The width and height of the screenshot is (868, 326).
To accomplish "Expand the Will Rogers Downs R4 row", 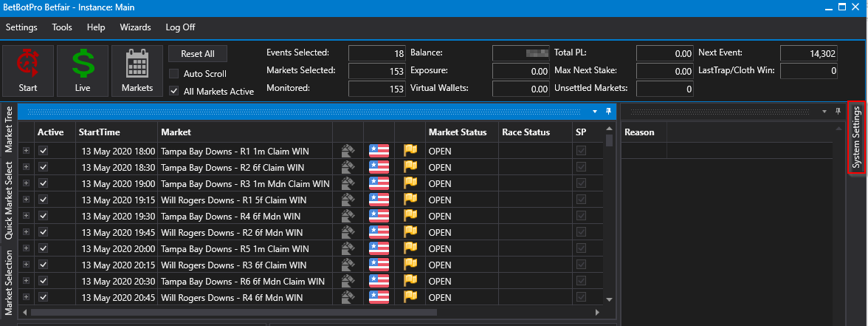I will coord(26,297).
